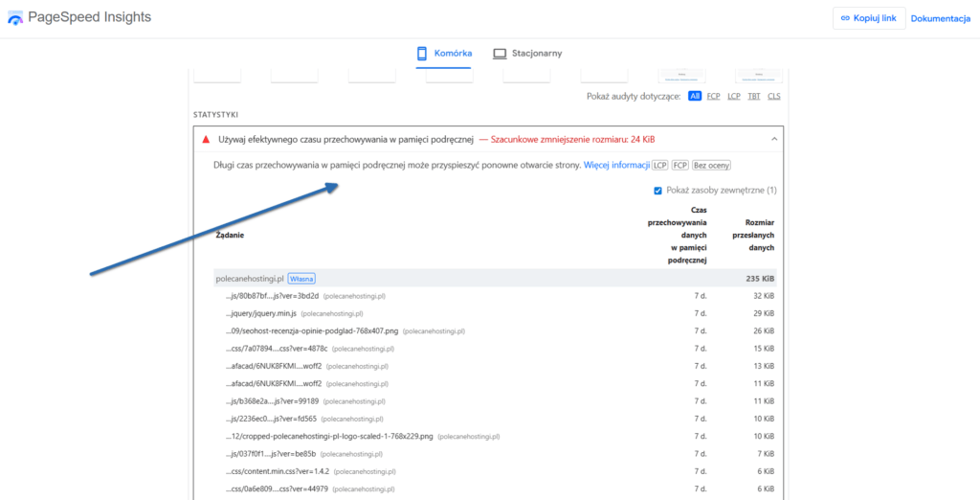Open the css/0a6e809 css?ver=44979 request link

coord(277,489)
